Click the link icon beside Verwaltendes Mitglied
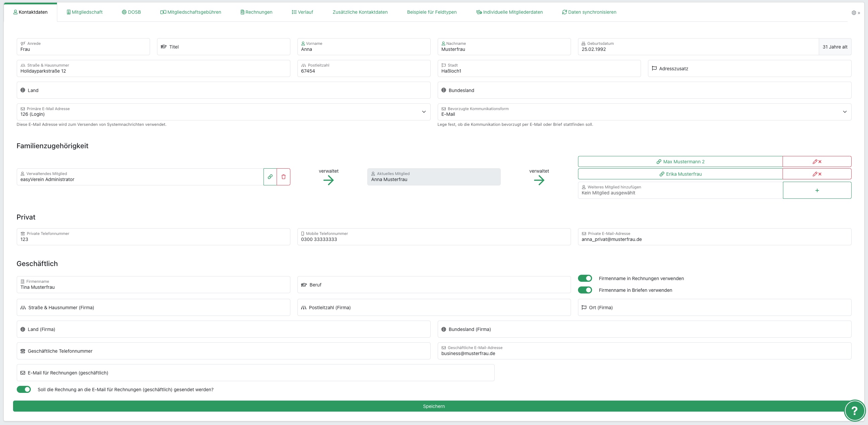Screen dimensions: 868x425 270,177
